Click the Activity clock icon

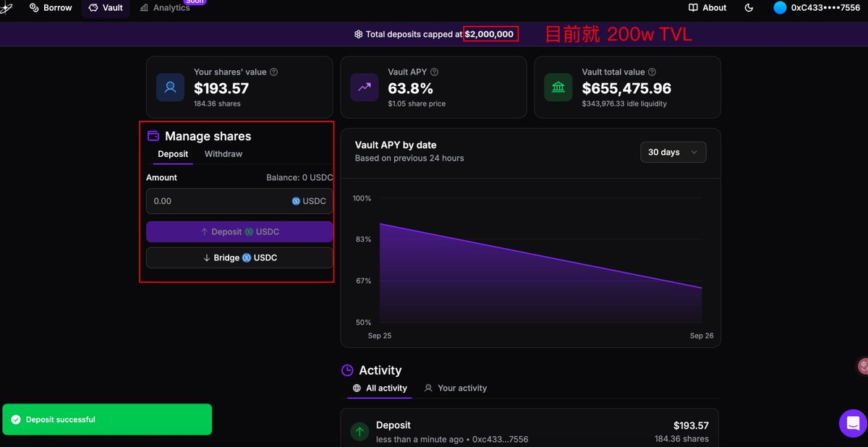pos(347,370)
